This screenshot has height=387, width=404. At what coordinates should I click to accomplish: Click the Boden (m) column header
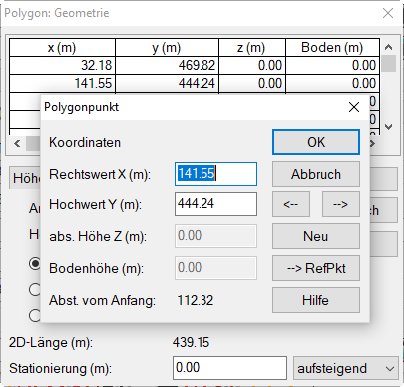click(x=332, y=48)
